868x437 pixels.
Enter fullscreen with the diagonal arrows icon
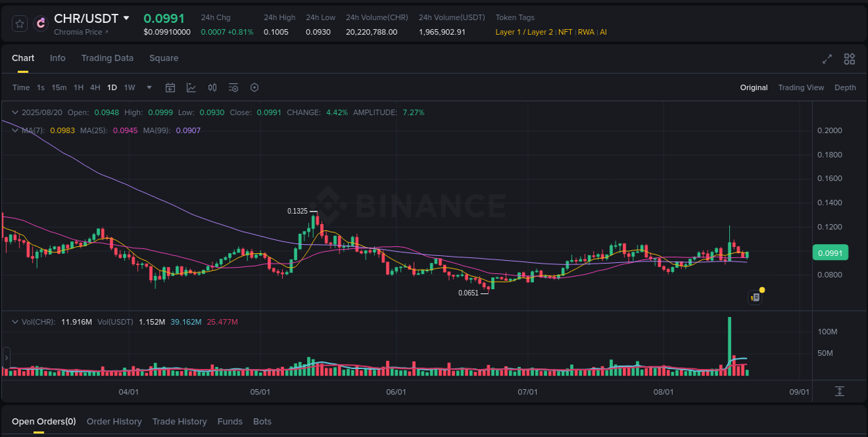point(826,59)
